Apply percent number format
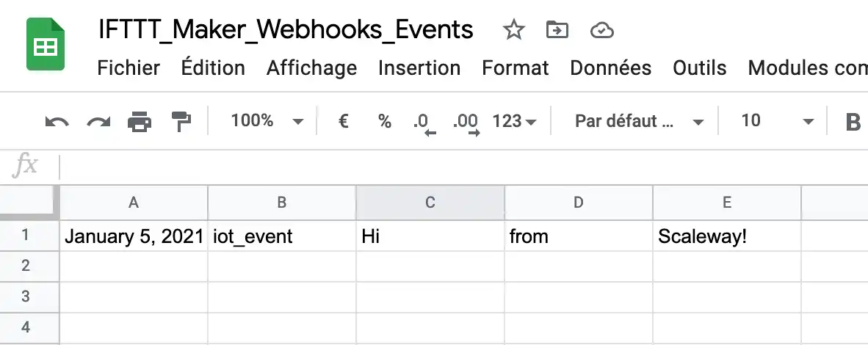The height and width of the screenshot is (345, 868). click(x=385, y=120)
